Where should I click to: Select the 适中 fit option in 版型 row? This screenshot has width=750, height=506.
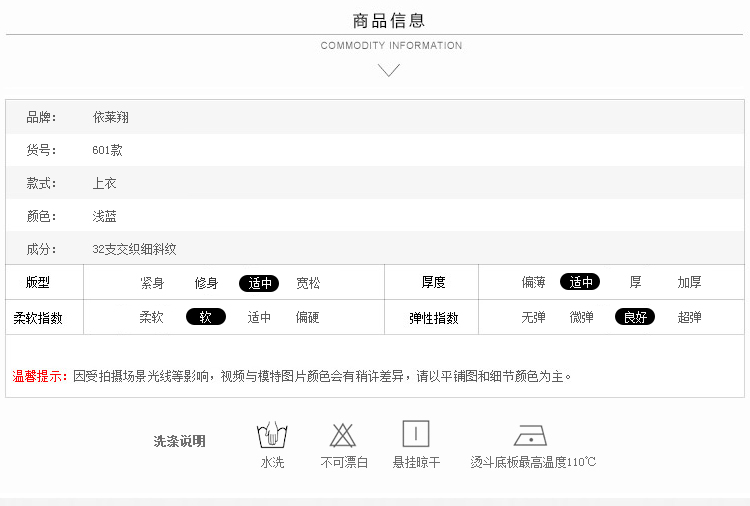(259, 283)
